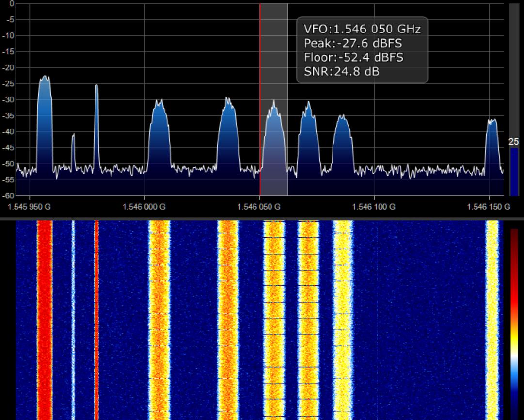The height and width of the screenshot is (420, 524).
Task: Click the VFO:1.546 050 GHz readout
Action: (362, 29)
